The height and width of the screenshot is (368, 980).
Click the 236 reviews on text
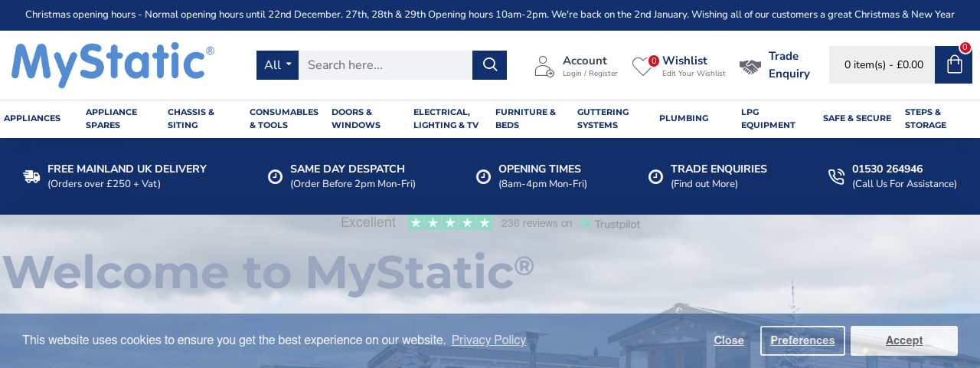pos(537,223)
